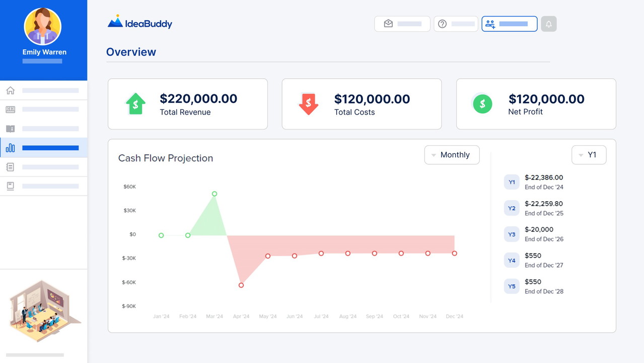
Task: Expand the Y1 year dropdown
Action: tap(589, 155)
